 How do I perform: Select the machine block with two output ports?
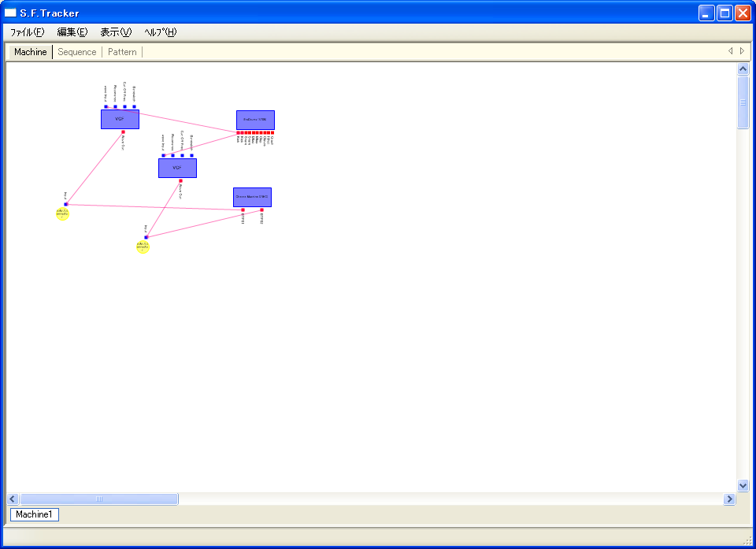click(x=252, y=197)
